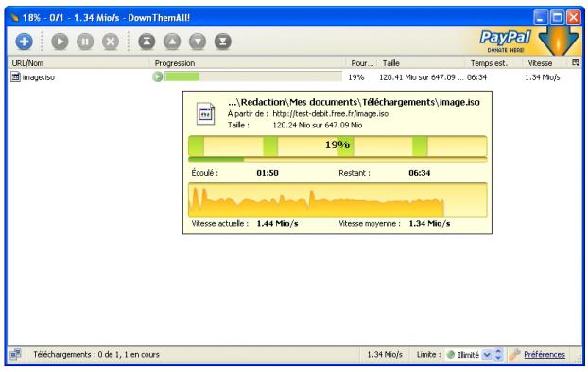Sort by the Taille column header

point(422,63)
